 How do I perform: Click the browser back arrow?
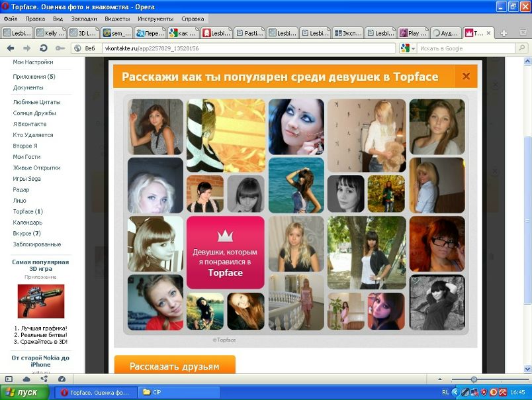pyautogui.click(x=11, y=48)
